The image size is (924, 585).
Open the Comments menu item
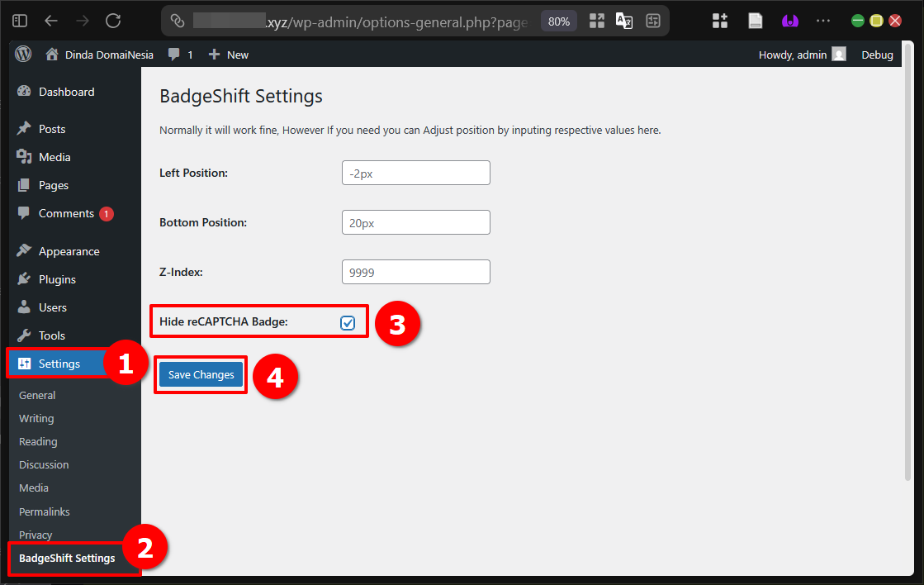[x=66, y=213]
